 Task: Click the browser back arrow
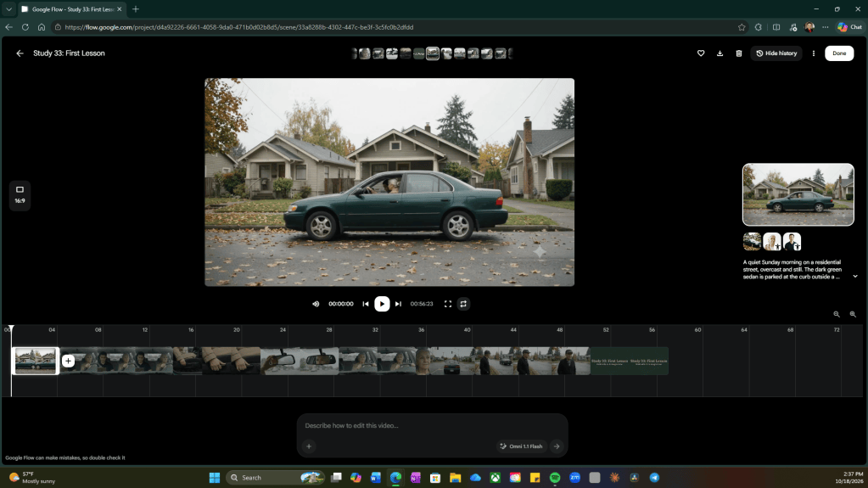click(x=8, y=27)
